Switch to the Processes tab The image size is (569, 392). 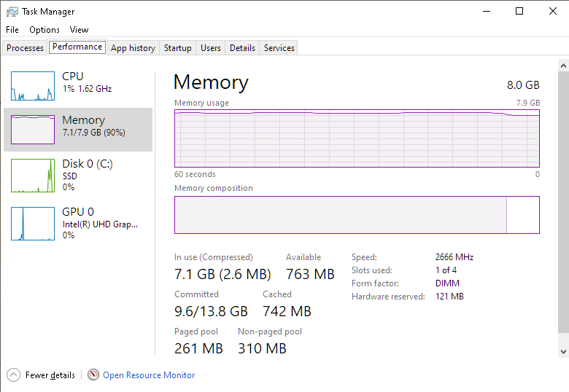click(x=25, y=48)
